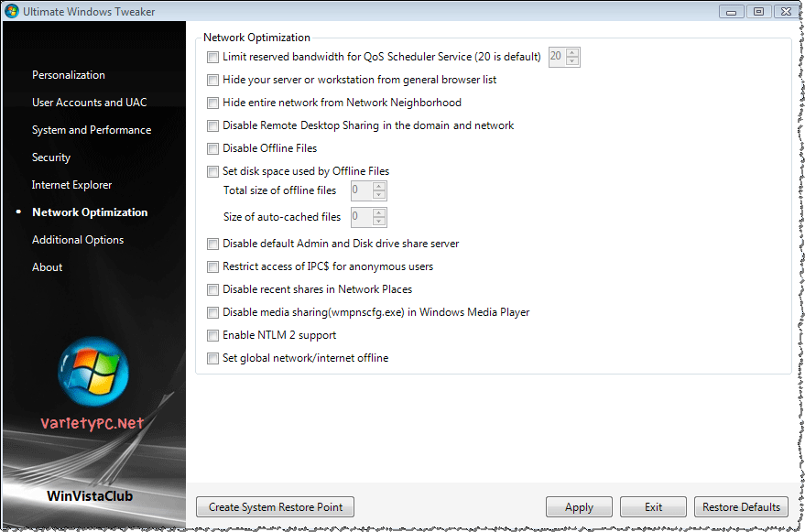Enable Limit reserved bandwidth for QoS Scheduler
The height and width of the screenshot is (532, 805).
coord(212,57)
